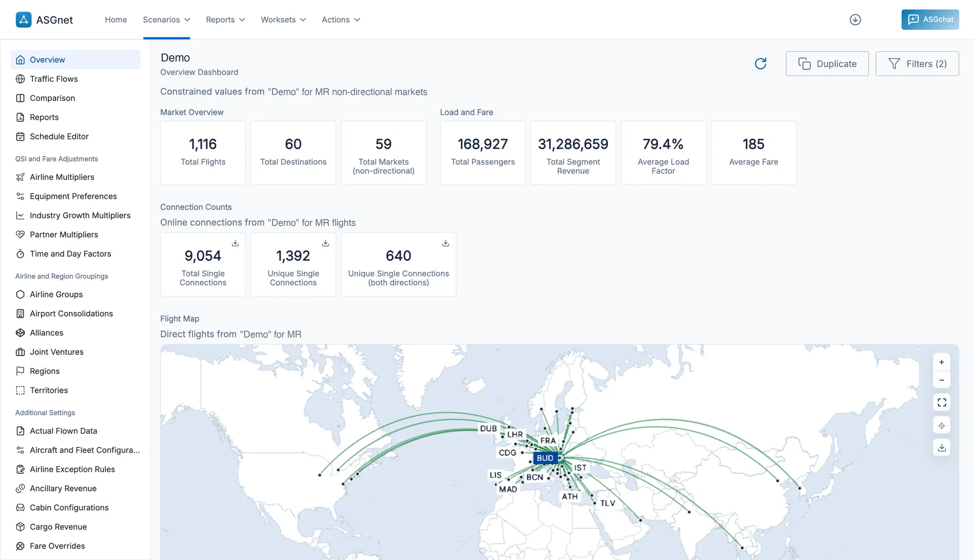Expand the Scenarios dropdown menu
Screen dimensions: 975x560
click(166, 19)
